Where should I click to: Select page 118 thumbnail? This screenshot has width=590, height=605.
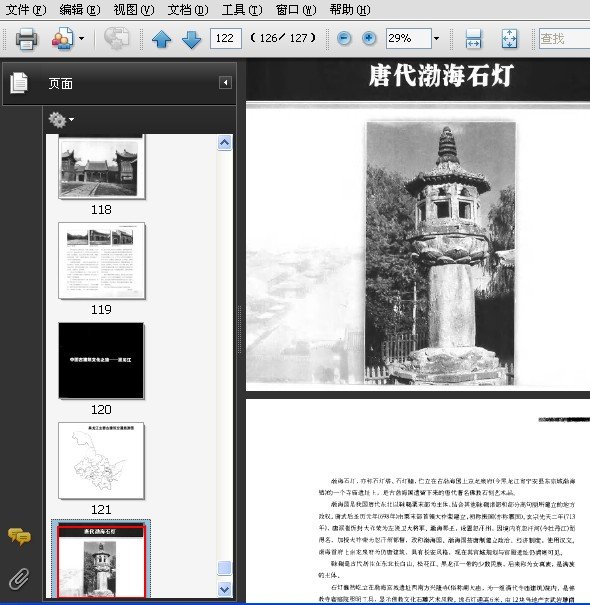(101, 167)
